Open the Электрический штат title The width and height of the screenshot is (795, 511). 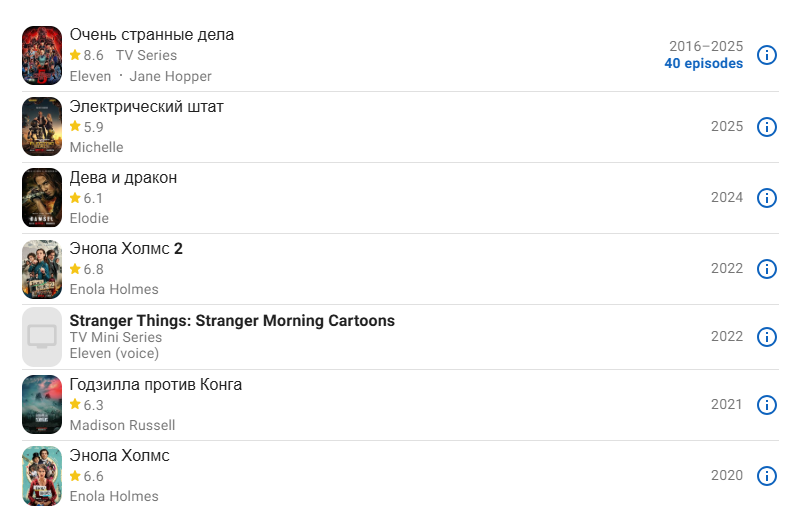146,107
